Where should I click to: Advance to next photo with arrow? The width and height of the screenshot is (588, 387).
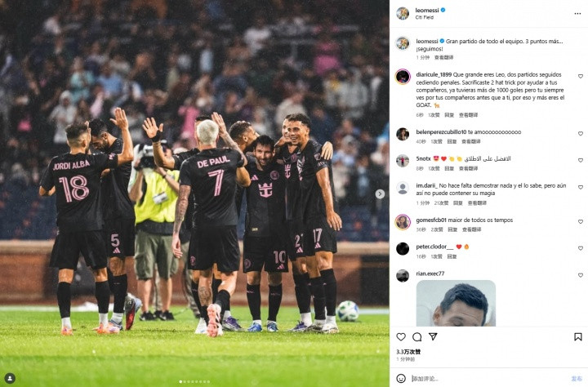[x=380, y=193]
